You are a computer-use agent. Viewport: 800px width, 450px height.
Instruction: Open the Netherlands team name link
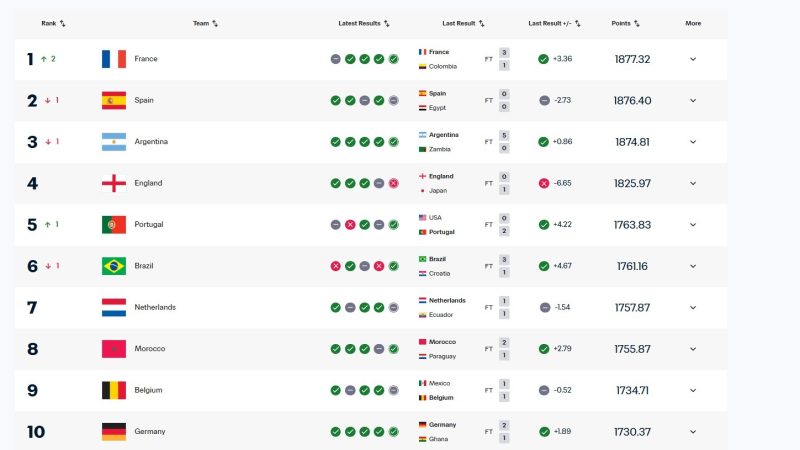154,308
